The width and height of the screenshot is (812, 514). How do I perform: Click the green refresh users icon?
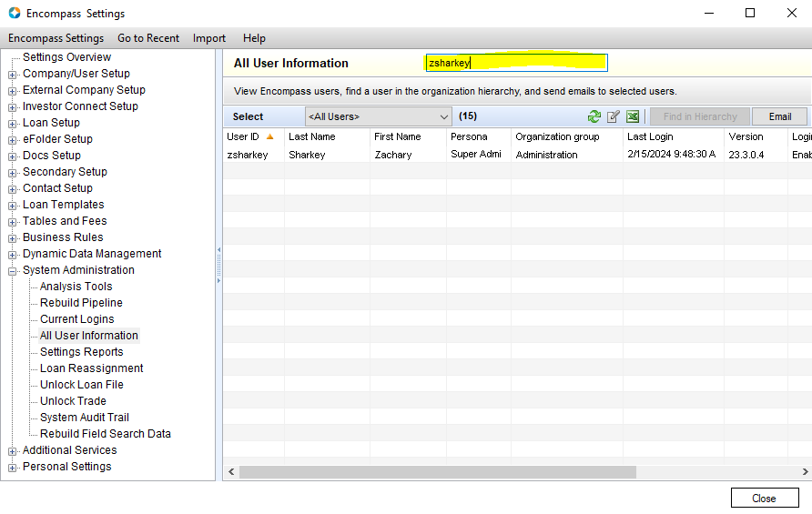pos(594,116)
